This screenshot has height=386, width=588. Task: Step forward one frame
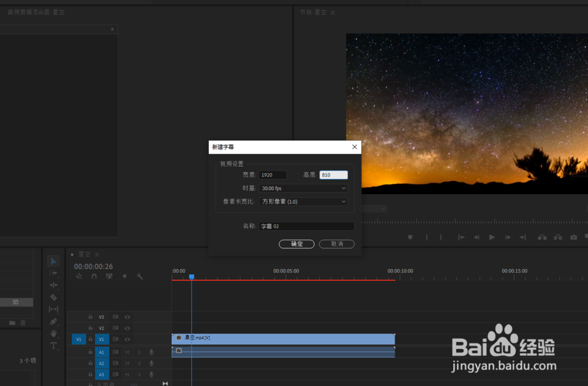click(508, 238)
